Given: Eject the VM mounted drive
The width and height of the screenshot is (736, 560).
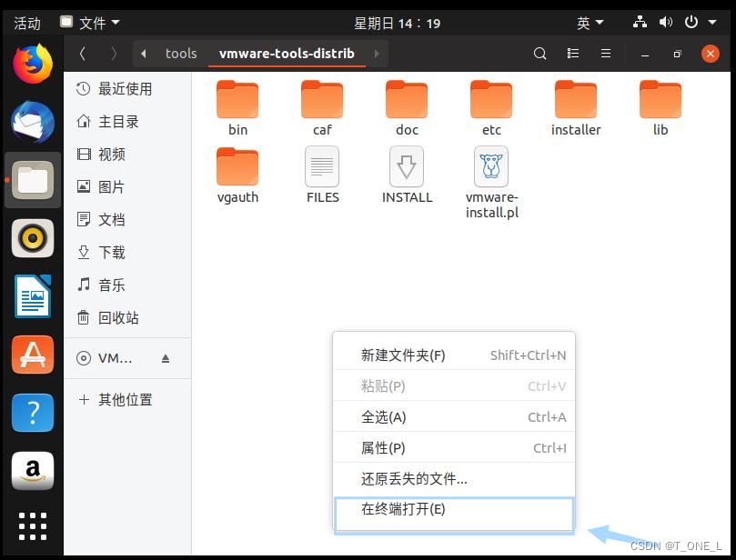Looking at the screenshot, I should [x=166, y=358].
